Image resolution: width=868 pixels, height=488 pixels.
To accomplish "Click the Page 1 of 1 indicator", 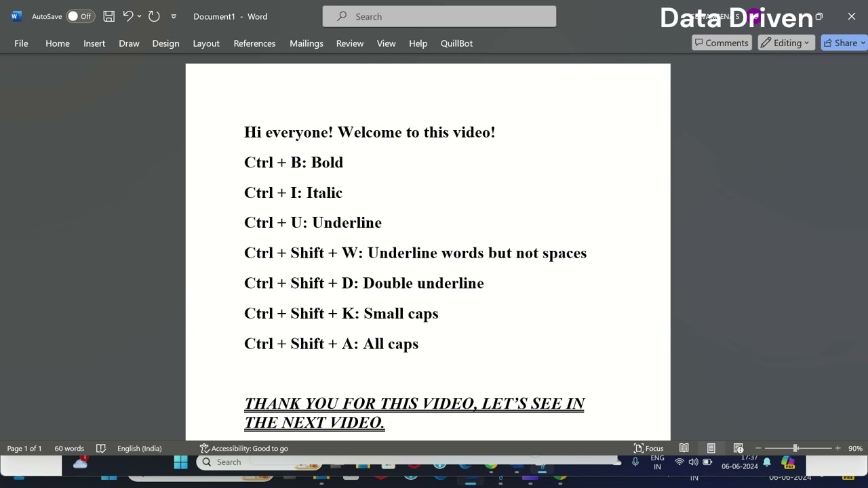I will (24, 448).
